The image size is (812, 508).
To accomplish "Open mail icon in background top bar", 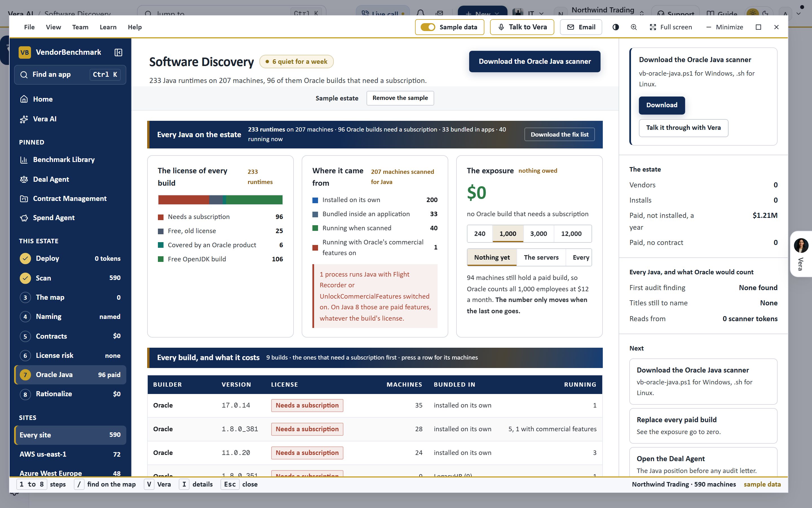I will click(439, 14).
